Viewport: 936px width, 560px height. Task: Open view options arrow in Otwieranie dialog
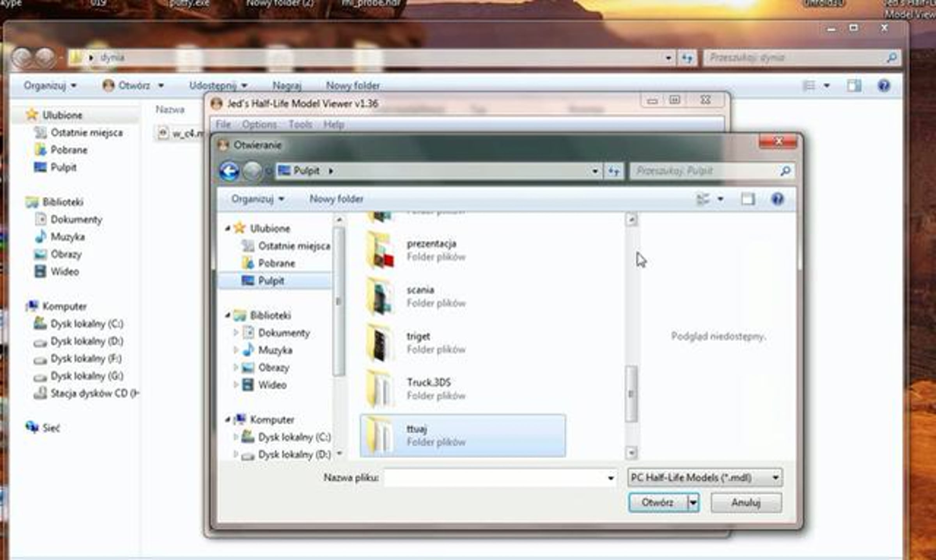pos(720,199)
